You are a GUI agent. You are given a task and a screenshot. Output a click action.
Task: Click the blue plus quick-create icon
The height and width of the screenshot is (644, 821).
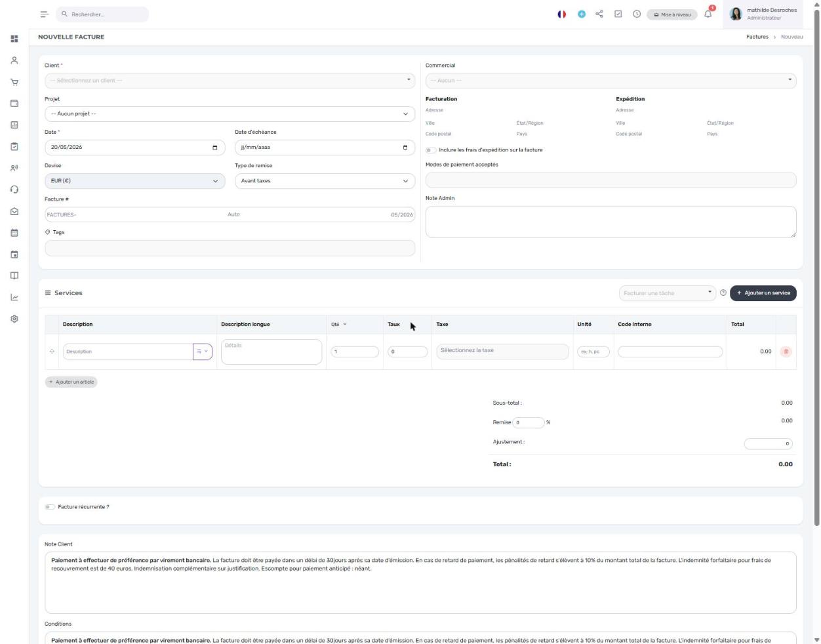(582, 14)
